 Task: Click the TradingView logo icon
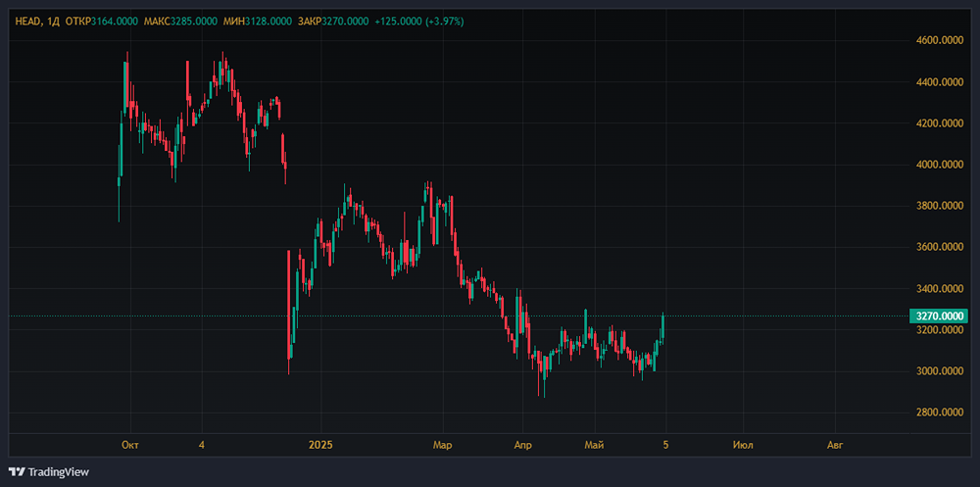click(17, 471)
